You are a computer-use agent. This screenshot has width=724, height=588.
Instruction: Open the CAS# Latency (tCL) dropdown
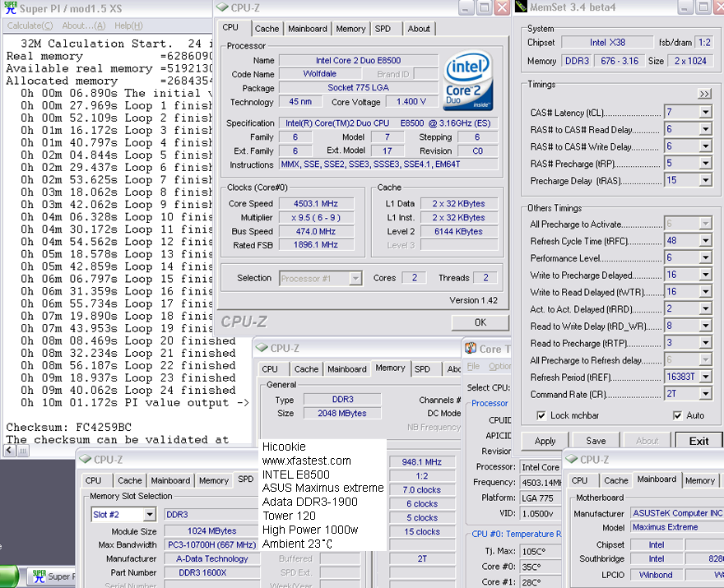[706, 112]
